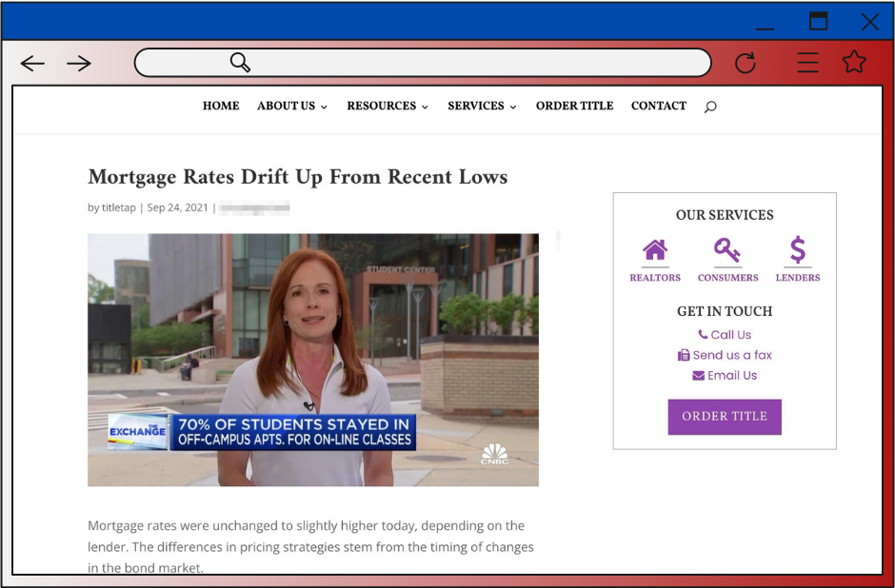Open the Realtors house icon

(x=655, y=250)
